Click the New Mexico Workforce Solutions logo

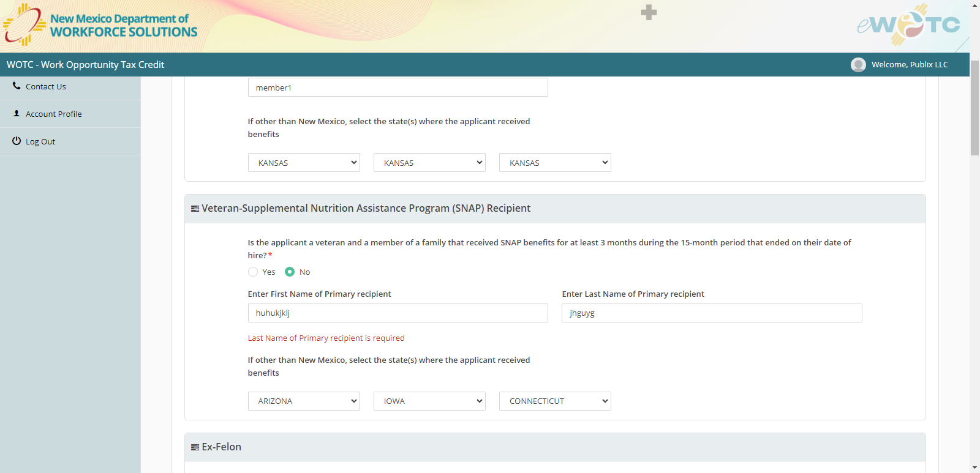(100, 26)
